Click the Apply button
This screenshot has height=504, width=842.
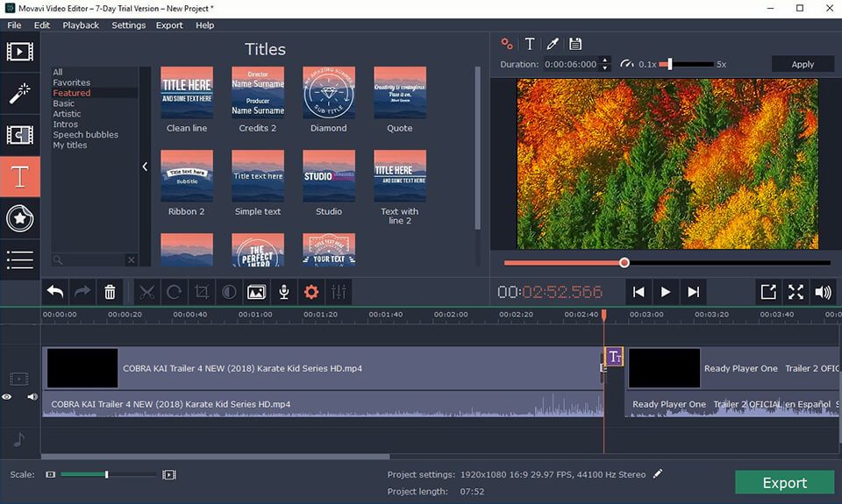coord(803,64)
